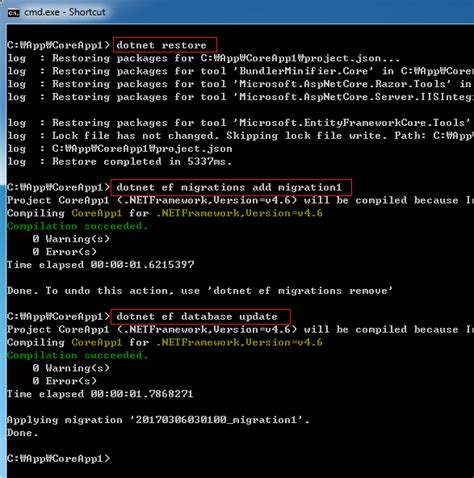This screenshot has width=474, height=478.
Task: Click the 'dotnet restore' command text
Action: (x=161, y=45)
